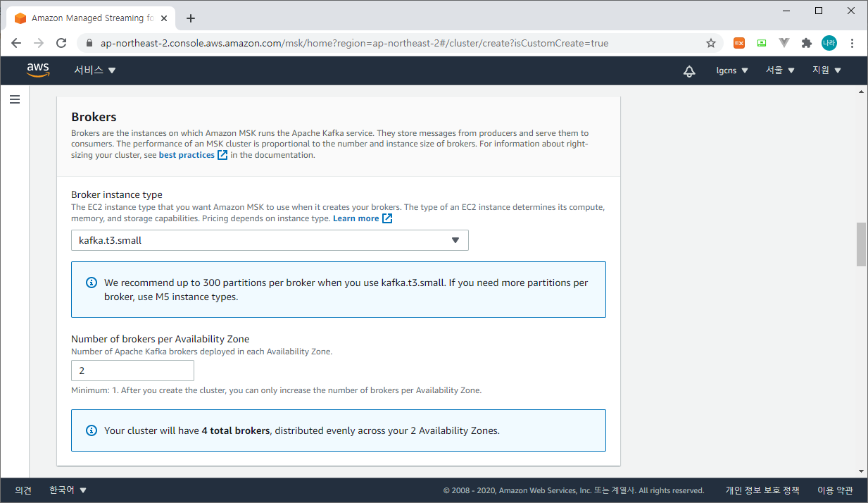Open the notifications bell icon
The height and width of the screenshot is (503, 868).
click(689, 70)
